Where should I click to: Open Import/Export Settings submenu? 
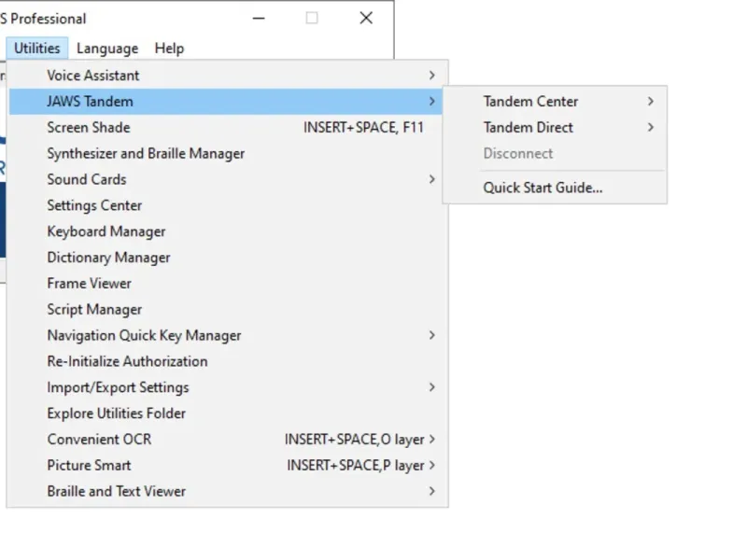(x=118, y=387)
